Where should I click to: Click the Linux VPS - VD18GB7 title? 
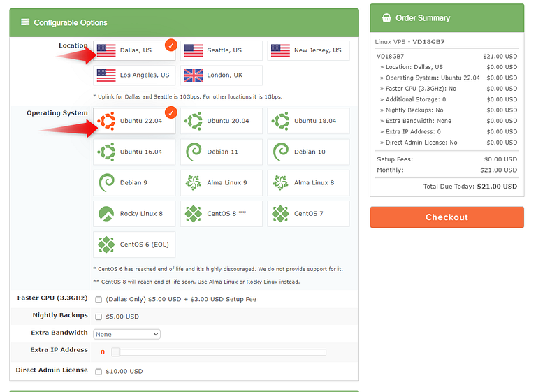[409, 42]
